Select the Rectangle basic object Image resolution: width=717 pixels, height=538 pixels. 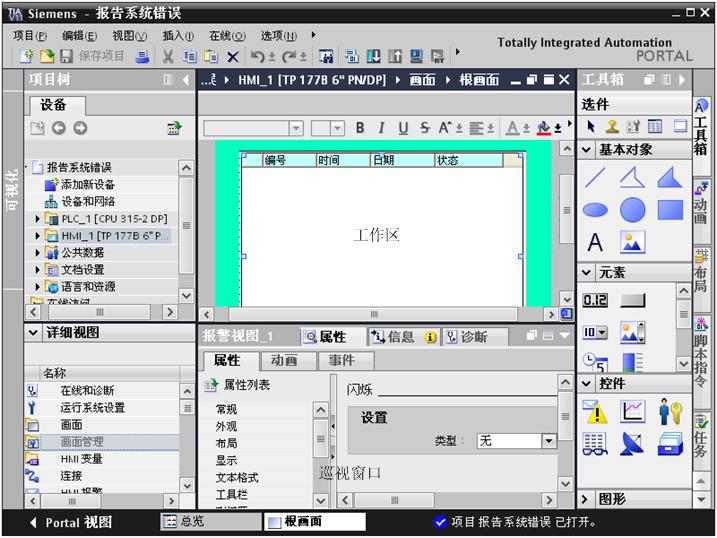pos(670,210)
